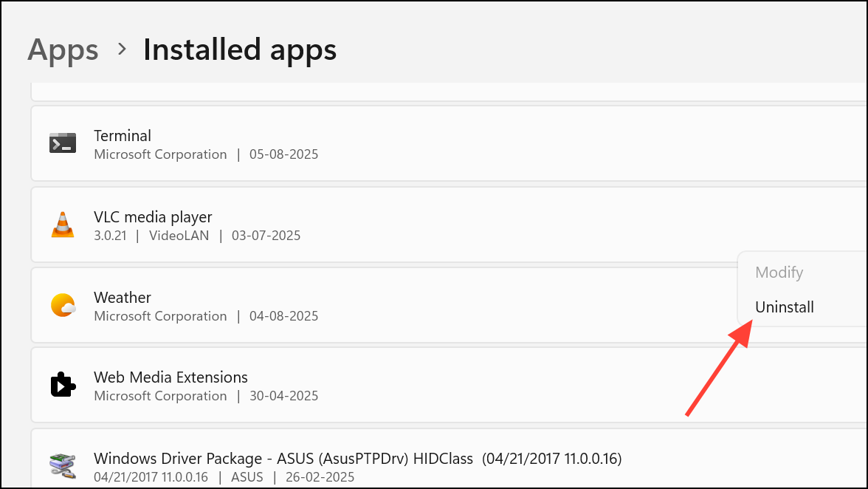Click the Weather app icon
This screenshot has width=868, height=489.
(63, 305)
